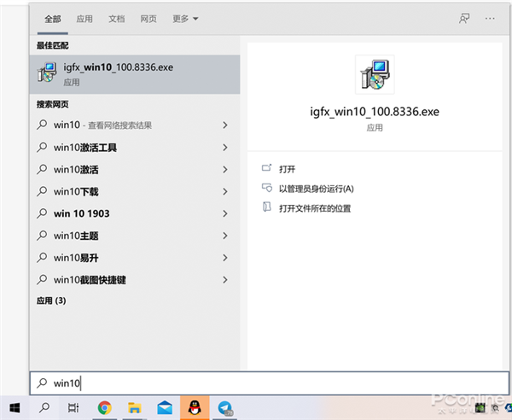Select the 网页 tab

tap(148, 18)
